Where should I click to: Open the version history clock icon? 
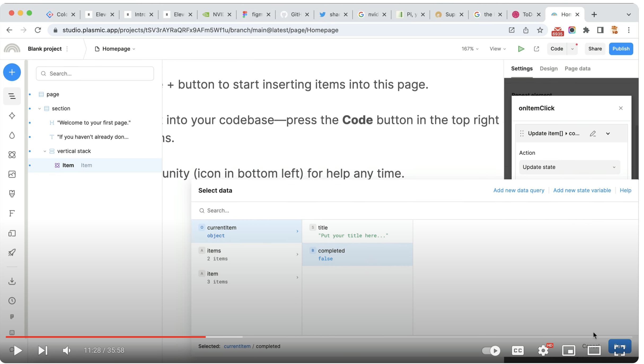[12, 301]
